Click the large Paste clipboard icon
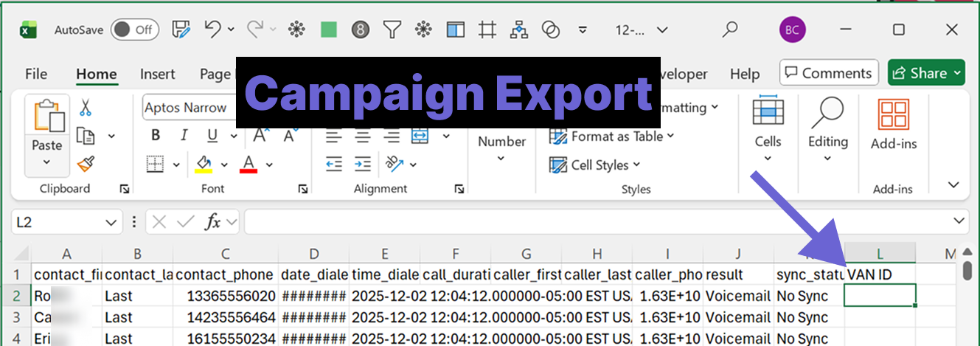Screen dimensions: 980x346 point(46,115)
